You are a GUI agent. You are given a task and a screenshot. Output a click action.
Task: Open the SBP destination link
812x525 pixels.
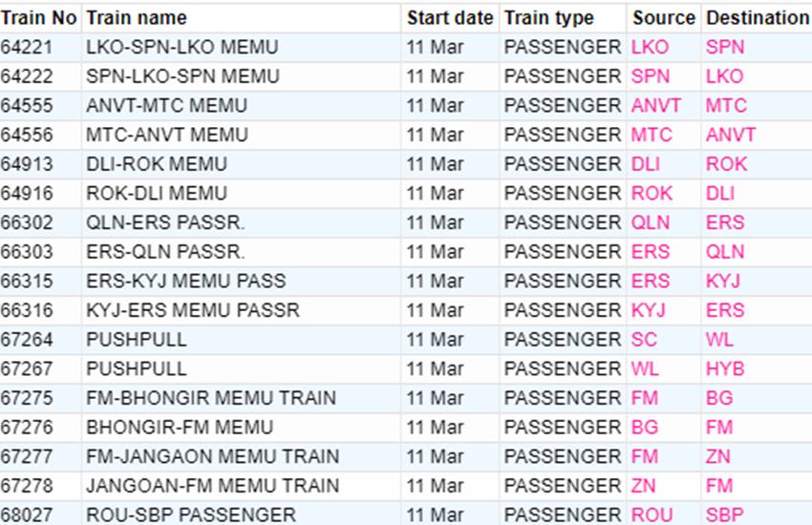(724, 514)
